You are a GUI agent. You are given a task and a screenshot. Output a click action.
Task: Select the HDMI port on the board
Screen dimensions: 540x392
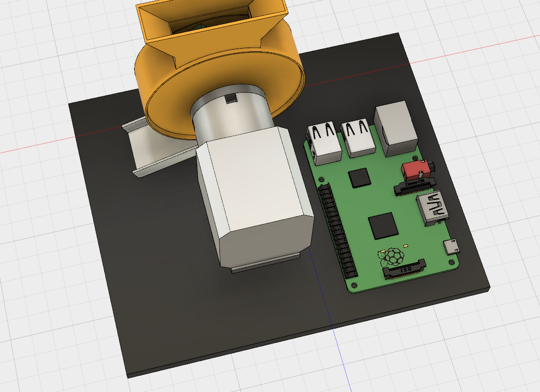coord(433,208)
